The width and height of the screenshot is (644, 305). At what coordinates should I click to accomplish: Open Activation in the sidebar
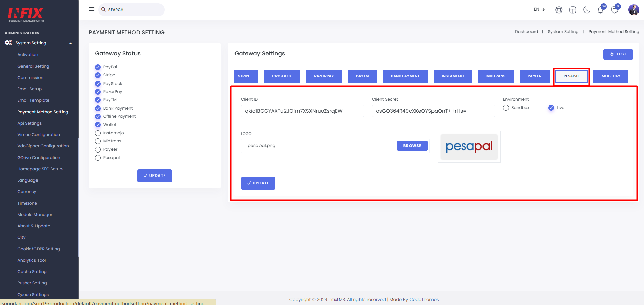point(28,55)
